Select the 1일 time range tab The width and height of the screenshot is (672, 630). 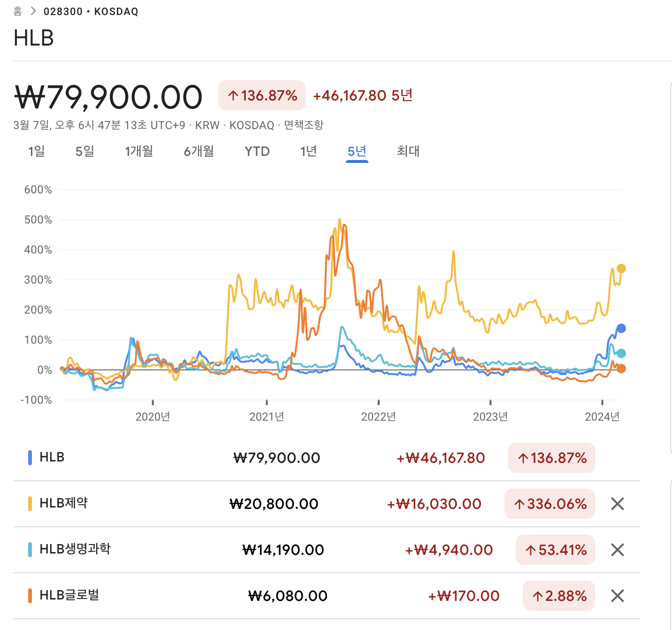37,151
